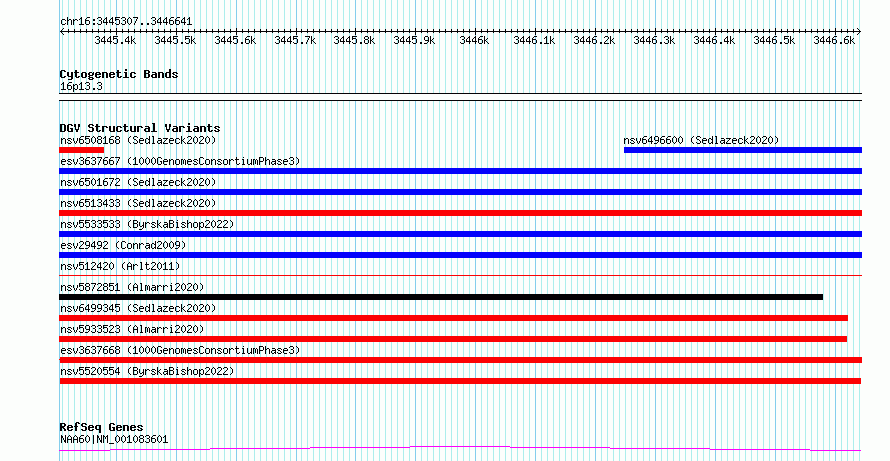Click the nsv6513433 red variant bar
The width and height of the screenshot is (890, 461).
[x=460, y=213]
